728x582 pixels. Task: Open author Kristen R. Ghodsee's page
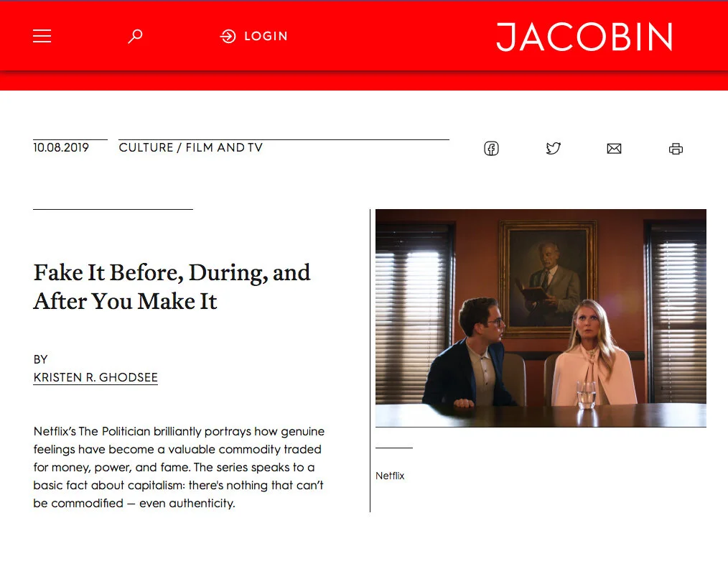(95, 378)
